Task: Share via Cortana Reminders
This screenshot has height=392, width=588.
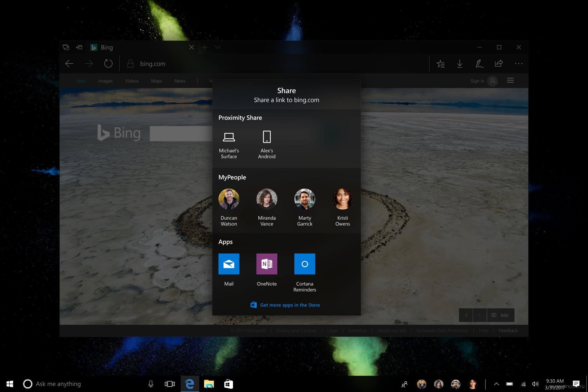Action: [305, 273]
